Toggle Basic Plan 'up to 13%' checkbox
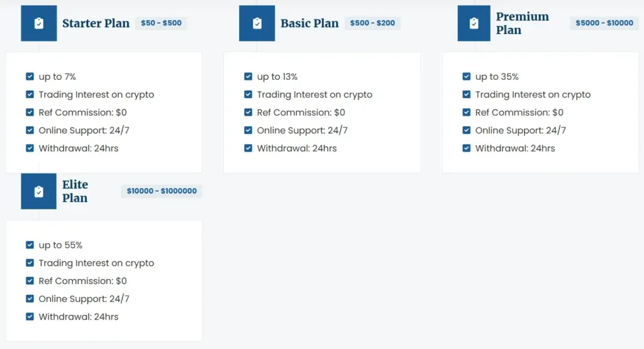644x349 pixels. click(x=248, y=77)
